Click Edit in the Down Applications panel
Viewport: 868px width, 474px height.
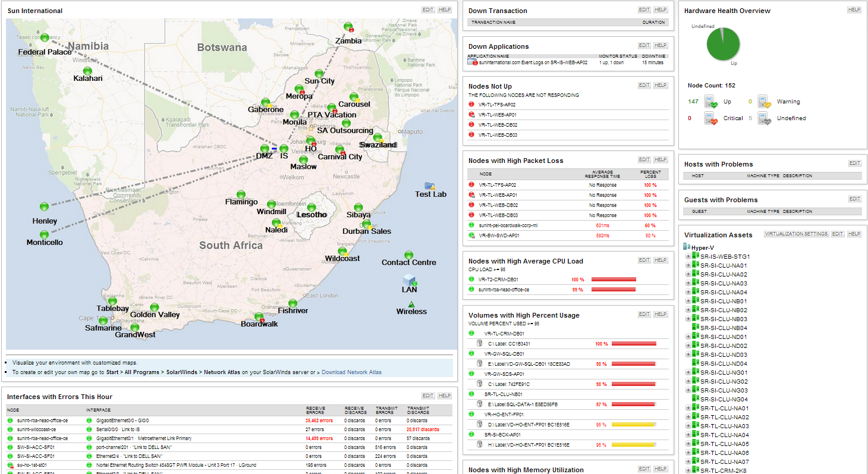[x=644, y=46]
